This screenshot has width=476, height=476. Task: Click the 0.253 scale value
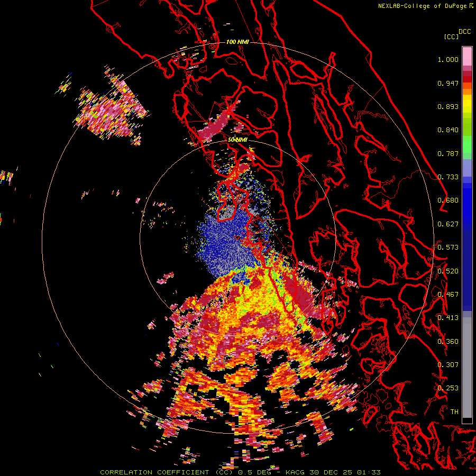pyautogui.click(x=448, y=388)
